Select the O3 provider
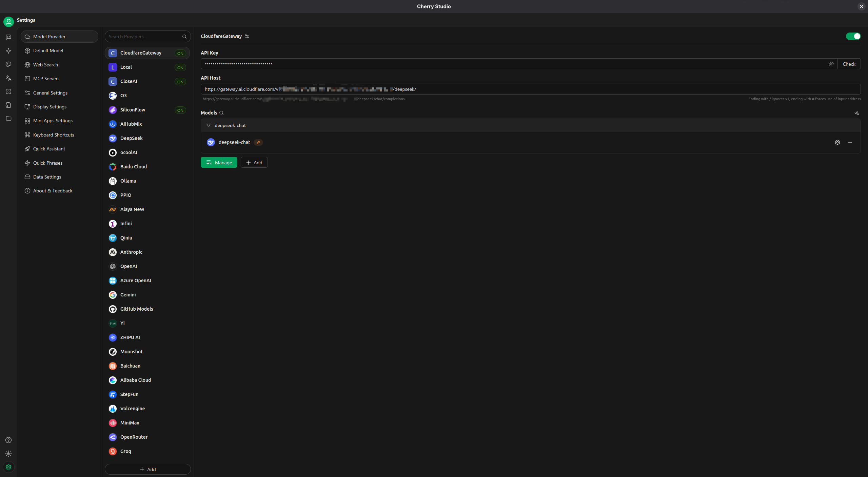868x477 pixels. pos(147,96)
